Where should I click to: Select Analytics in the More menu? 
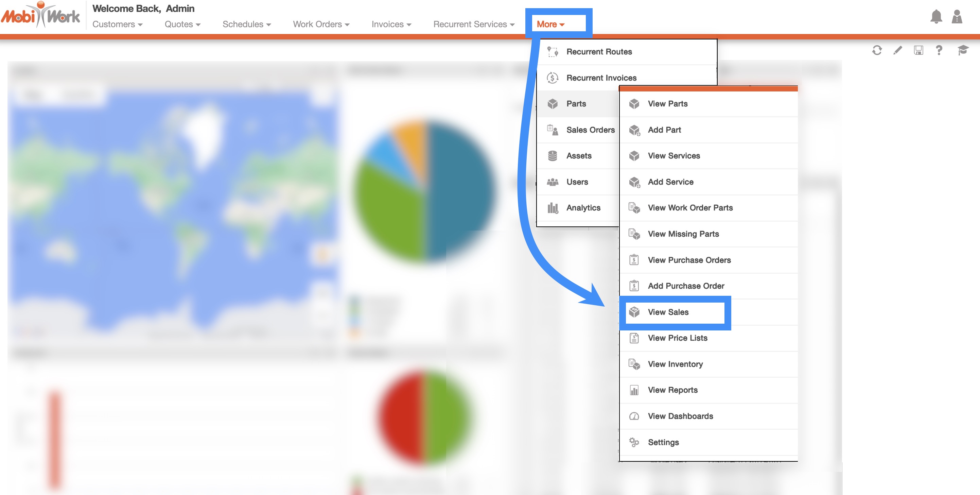tap(583, 208)
